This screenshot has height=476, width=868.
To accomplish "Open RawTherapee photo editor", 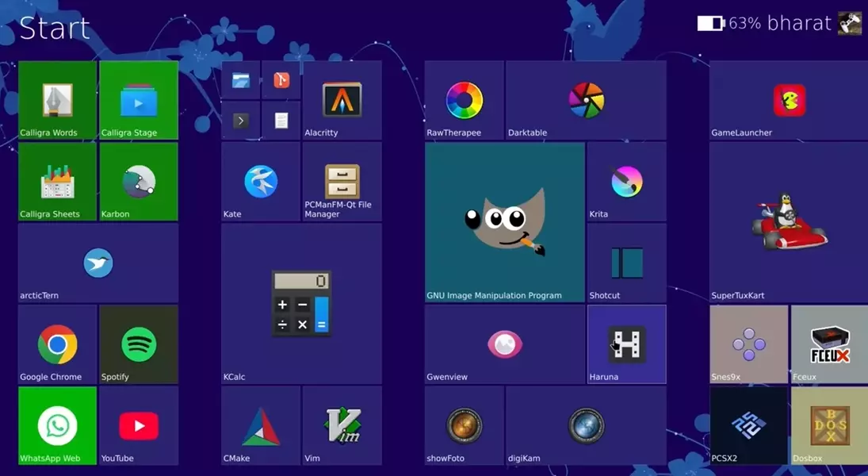I will tap(463, 99).
